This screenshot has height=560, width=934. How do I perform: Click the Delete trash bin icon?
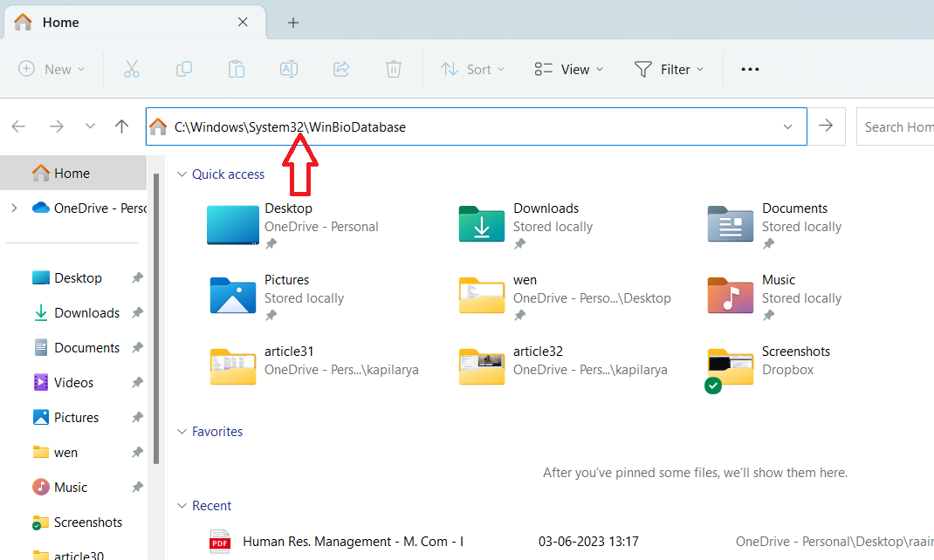pyautogui.click(x=394, y=69)
